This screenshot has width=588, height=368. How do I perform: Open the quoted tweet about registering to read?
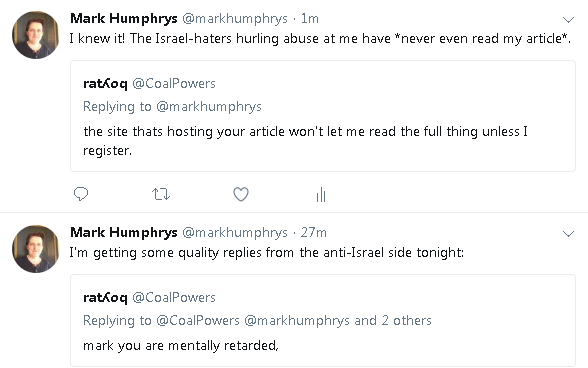coord(323,116)
